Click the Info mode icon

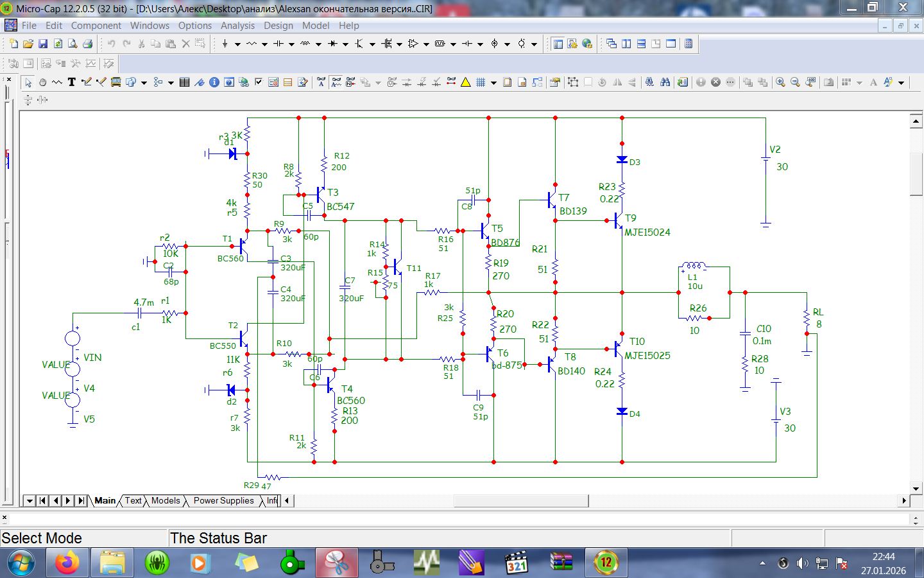(x=214, y=82)
